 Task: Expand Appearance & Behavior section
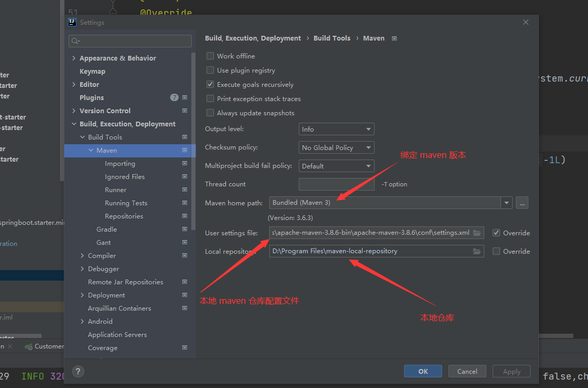tap(74, 58)
